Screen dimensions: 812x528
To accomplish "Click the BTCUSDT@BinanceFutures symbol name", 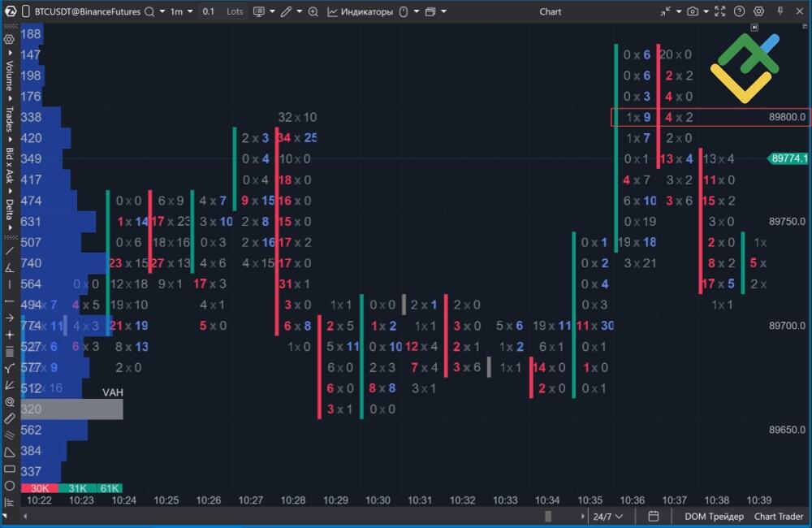I will pos(89,11).
